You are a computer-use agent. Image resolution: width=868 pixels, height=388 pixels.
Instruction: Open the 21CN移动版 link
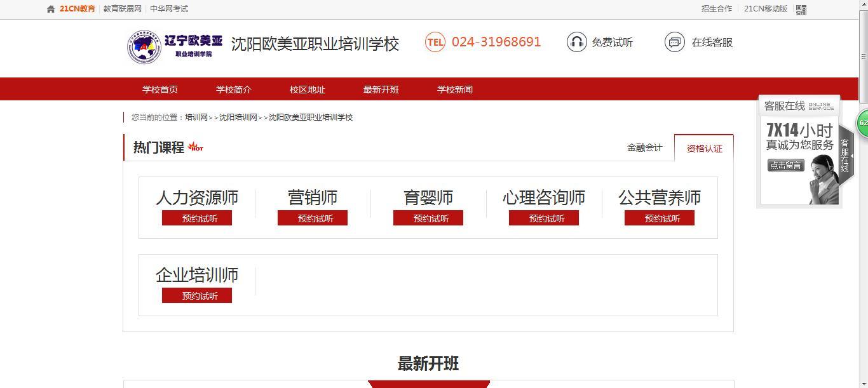point(766,9)
